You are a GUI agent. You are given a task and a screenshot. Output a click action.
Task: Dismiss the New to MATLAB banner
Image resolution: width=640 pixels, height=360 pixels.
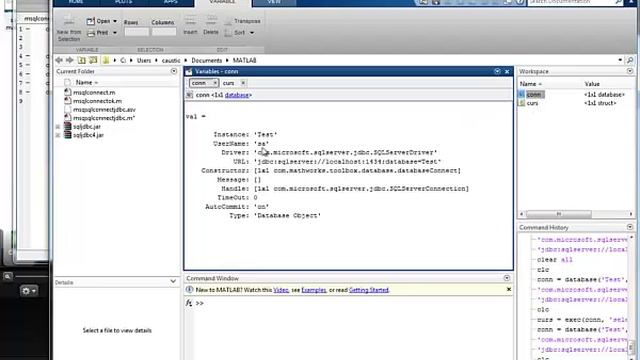(509, 289)
